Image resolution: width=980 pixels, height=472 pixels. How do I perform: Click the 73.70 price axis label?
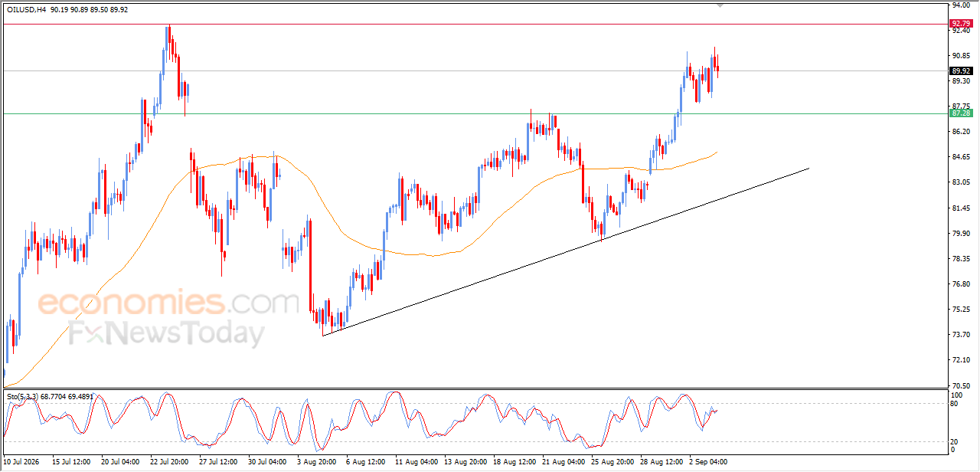click(x=961, y=335)
